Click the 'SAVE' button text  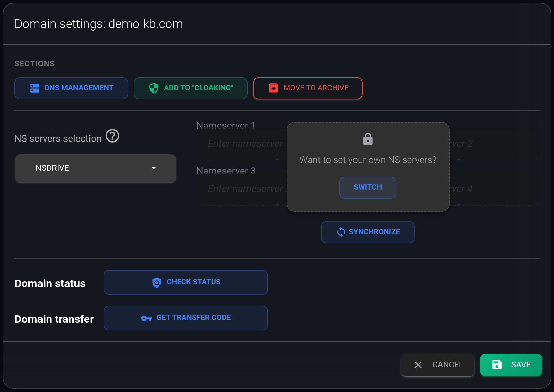(x=521, y=365)
